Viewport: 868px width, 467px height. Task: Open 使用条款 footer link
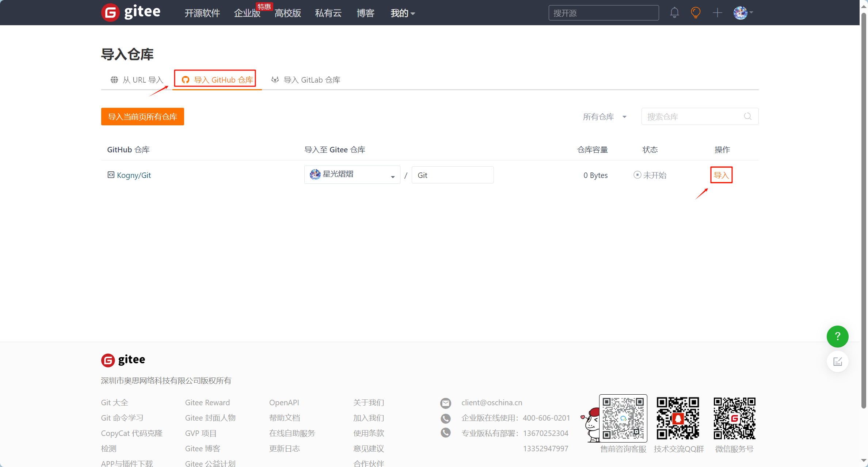[369, 433]
